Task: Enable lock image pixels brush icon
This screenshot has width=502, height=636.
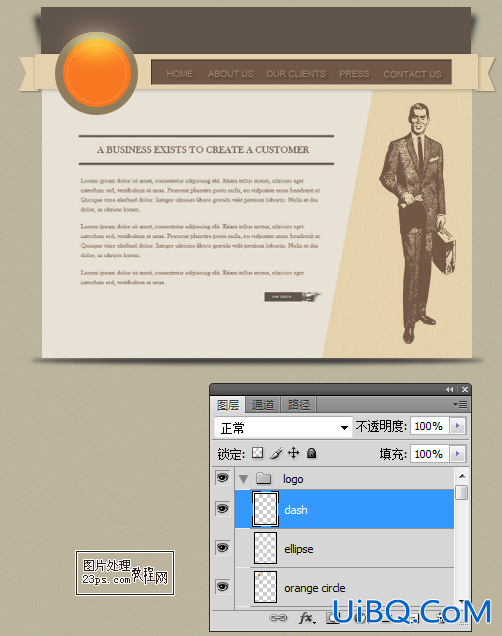Action: pos(276,453)
